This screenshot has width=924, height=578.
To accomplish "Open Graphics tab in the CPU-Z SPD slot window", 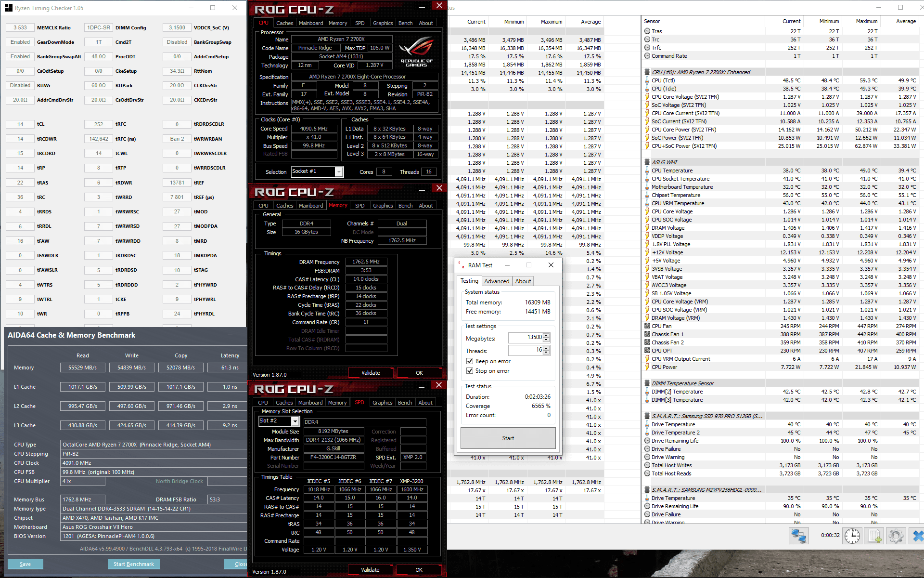I will [382, 403].
